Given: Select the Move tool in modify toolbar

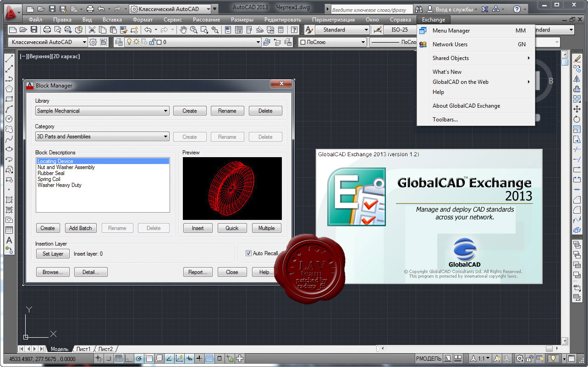Looking at the screenshot, I should [577, 109].
